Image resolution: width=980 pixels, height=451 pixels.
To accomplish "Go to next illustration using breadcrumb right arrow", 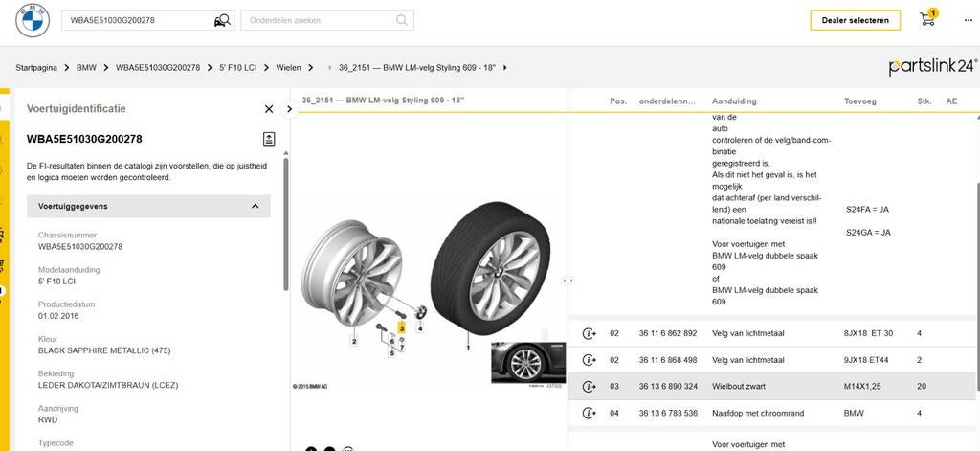I will click(x=505, y=68).
